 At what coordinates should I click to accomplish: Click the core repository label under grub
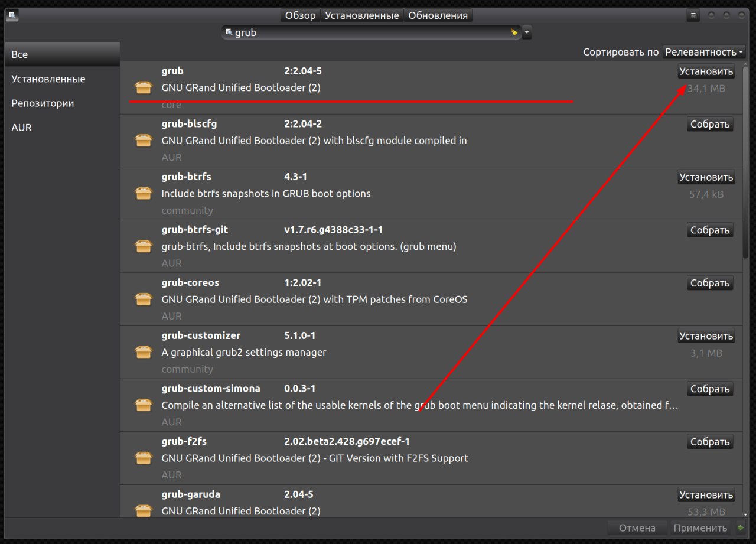coord(171,105)
